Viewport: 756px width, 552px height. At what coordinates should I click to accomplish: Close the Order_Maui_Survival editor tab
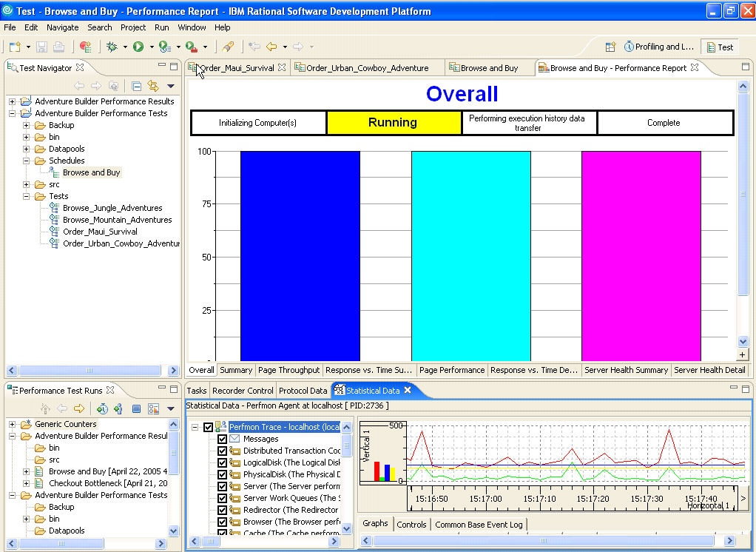tap(282, 67)
